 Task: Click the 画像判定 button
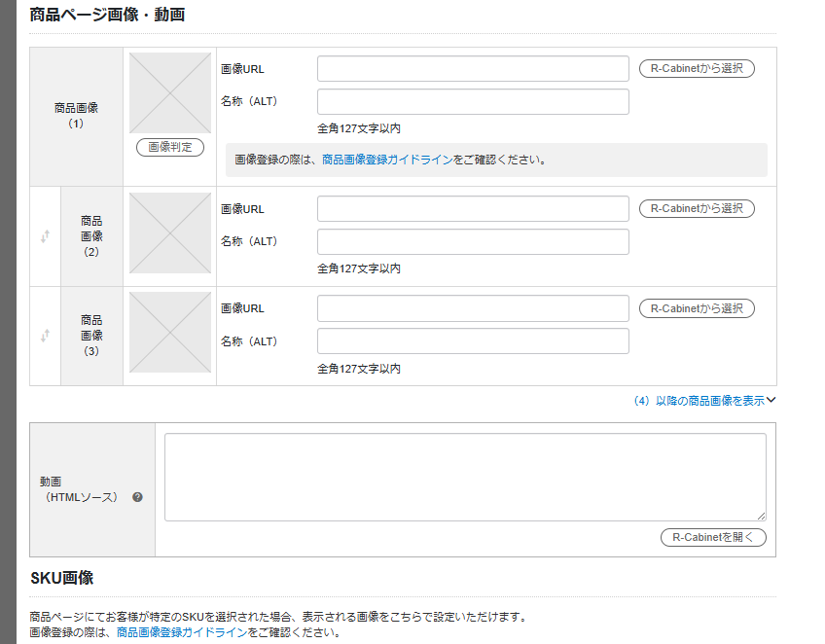point(170,147)
